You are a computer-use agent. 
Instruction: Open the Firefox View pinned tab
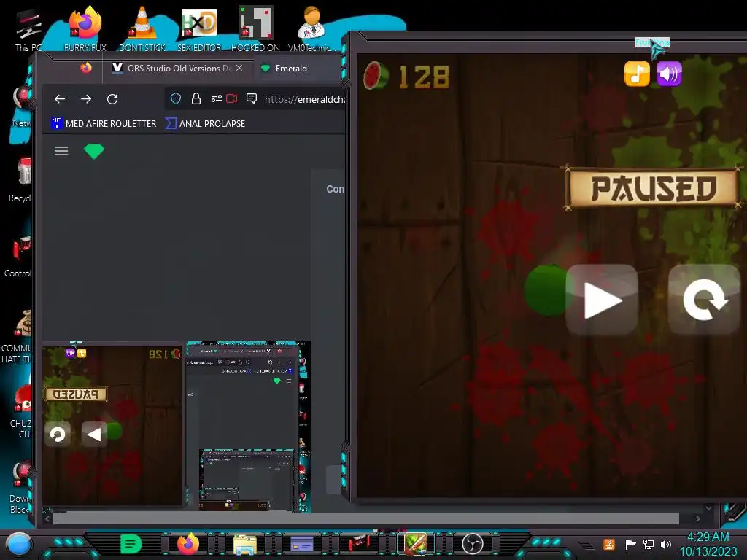86,68
